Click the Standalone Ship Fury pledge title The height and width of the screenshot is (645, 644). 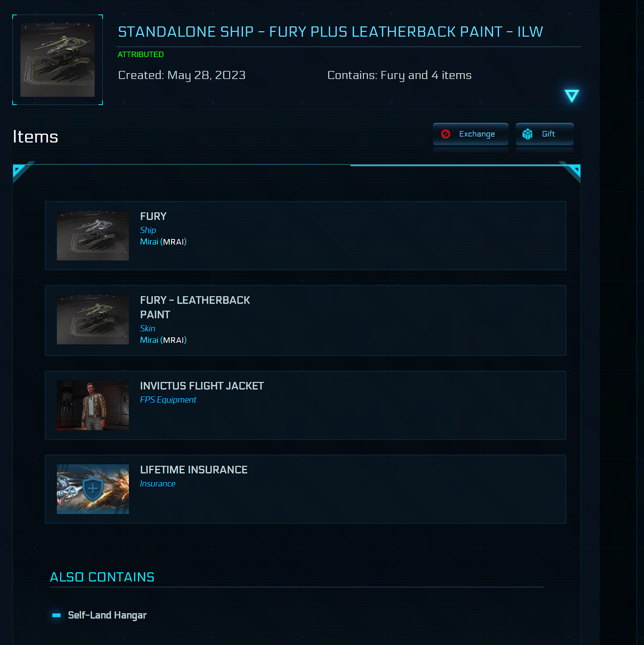[330, 32]
